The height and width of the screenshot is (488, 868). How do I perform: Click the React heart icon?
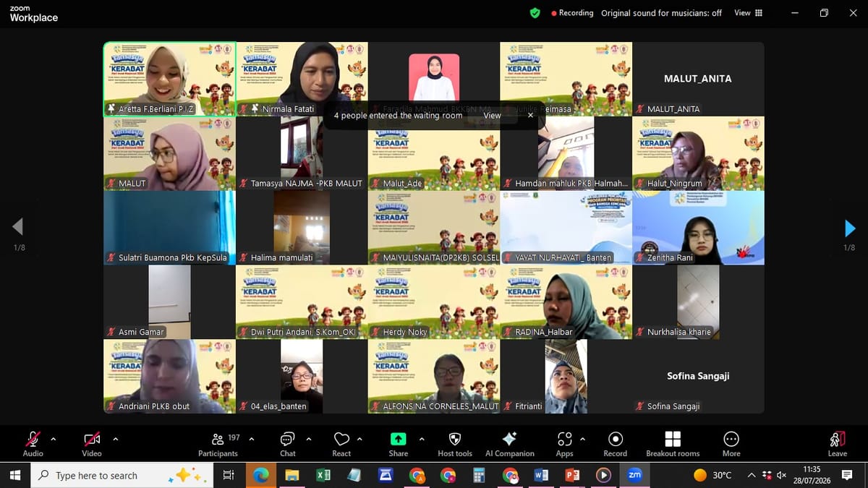pyautogui.click(x=341, y=444)
